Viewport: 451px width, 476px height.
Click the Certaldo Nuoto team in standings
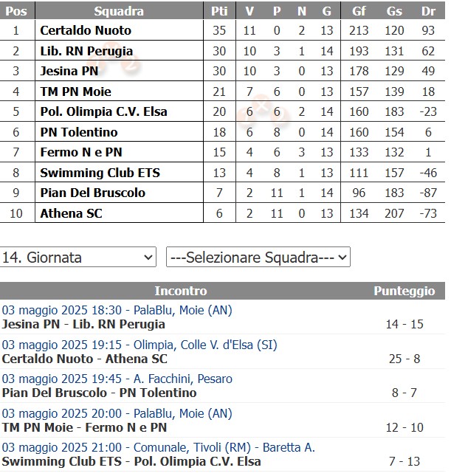(x=86, y=30)
